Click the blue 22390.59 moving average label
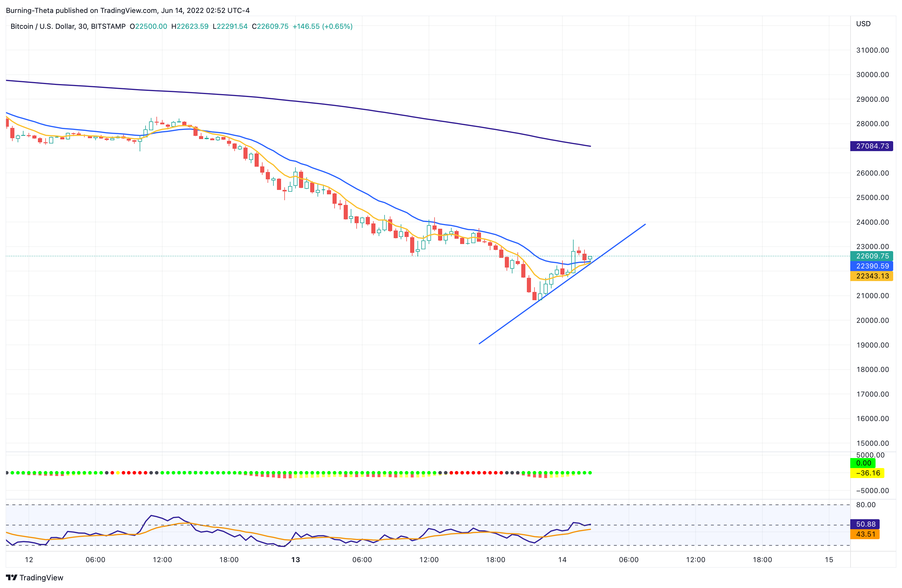The width and height of the screenshot is (902, 588). 871,266
